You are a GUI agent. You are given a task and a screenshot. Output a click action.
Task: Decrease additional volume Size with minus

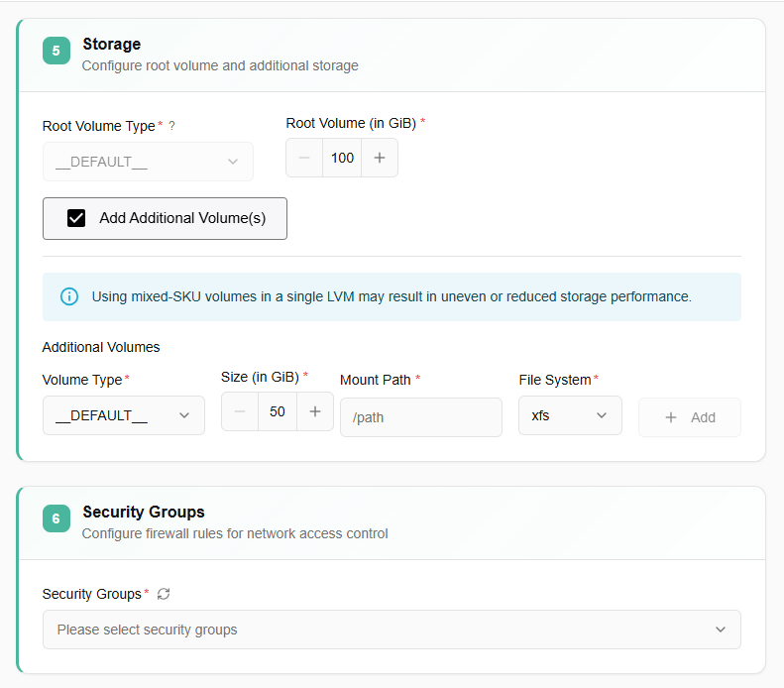(x=240, y=411)
